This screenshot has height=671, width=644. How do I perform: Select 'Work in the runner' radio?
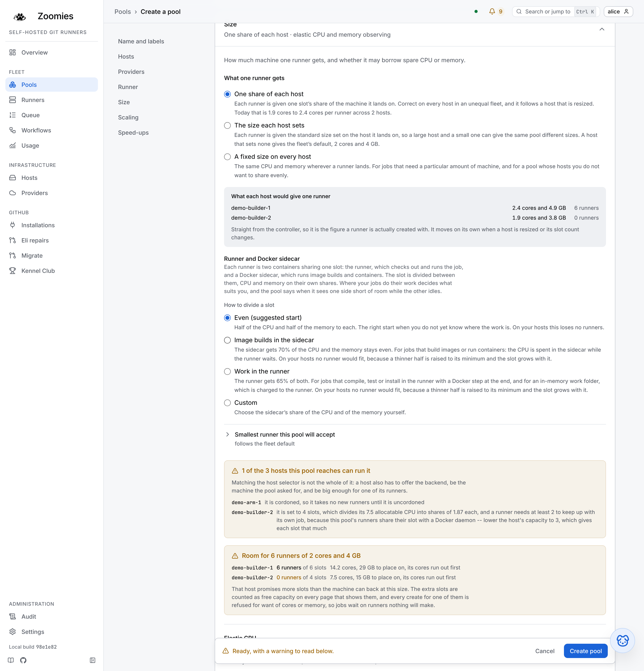(227, 372)
